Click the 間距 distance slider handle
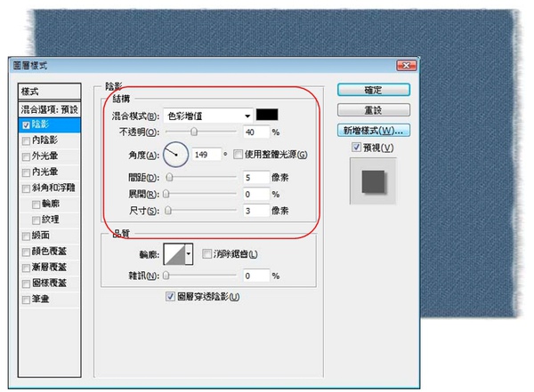 coord(169,177)
